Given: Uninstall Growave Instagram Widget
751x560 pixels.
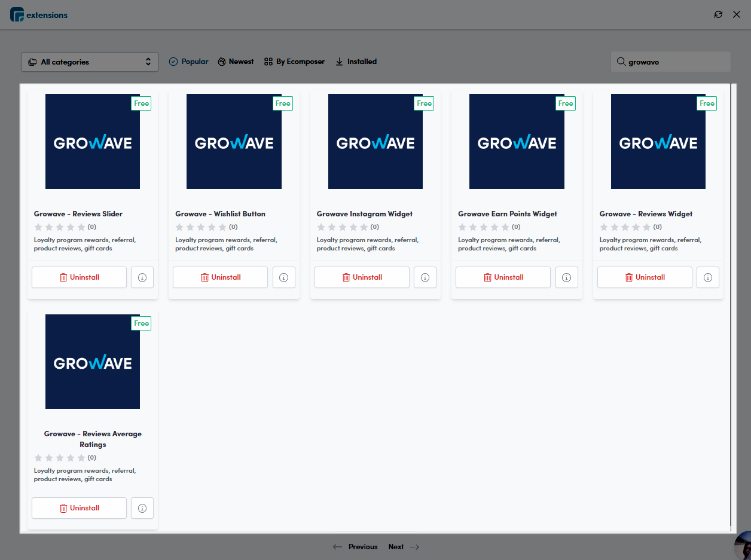Looking at the screenshot, I should [x=362, y=277].
